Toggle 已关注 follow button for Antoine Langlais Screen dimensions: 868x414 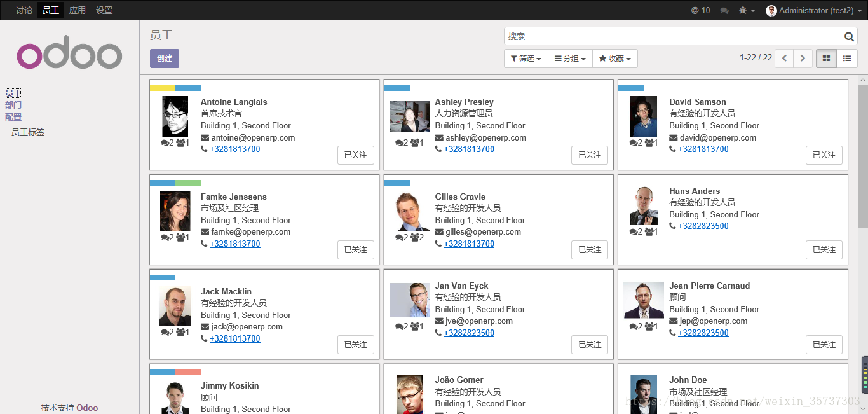coord(356,155)
